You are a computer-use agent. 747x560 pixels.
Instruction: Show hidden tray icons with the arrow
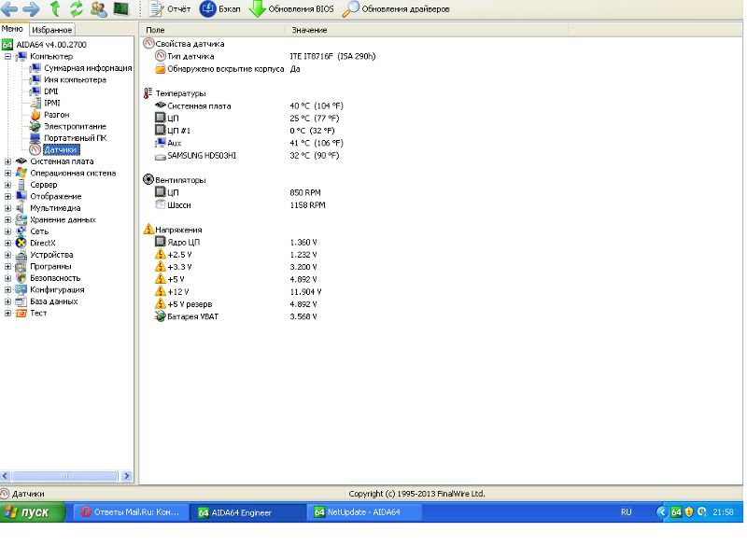[662, 512]
